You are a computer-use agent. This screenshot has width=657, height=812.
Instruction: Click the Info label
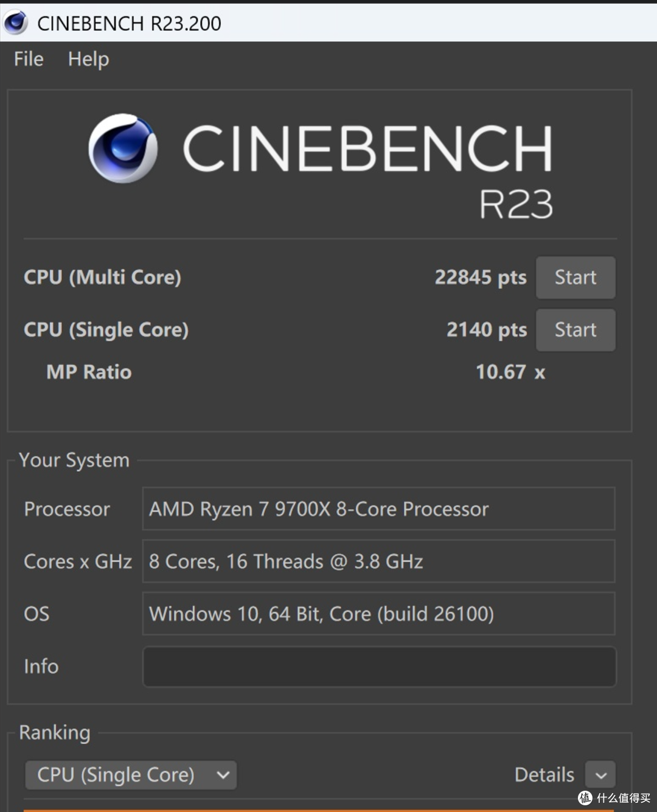point(41,667)
